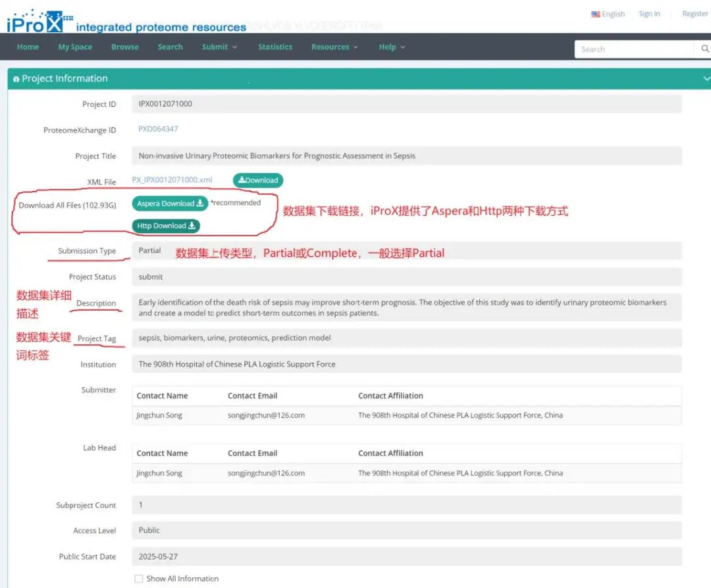Screen dimensions: 711x588
Task: Click the Description text about sepsis prognosis
Action: (x=403, y=307)
